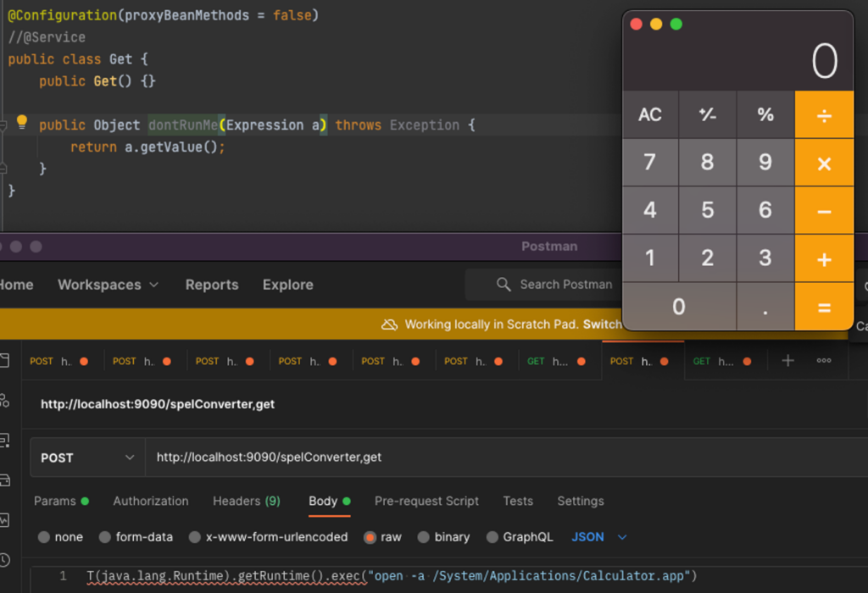
Task: Click the multiply key on the Calculator
Action: pyautogui.click(x=824, y=163)
